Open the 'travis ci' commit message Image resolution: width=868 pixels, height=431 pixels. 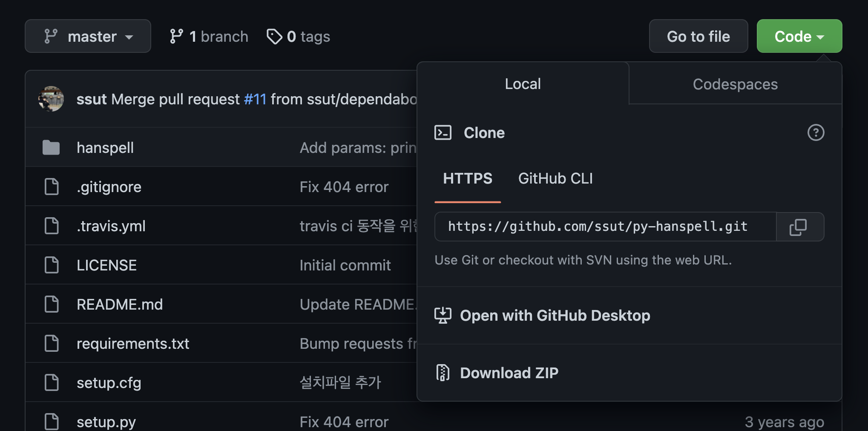point(359,226)
